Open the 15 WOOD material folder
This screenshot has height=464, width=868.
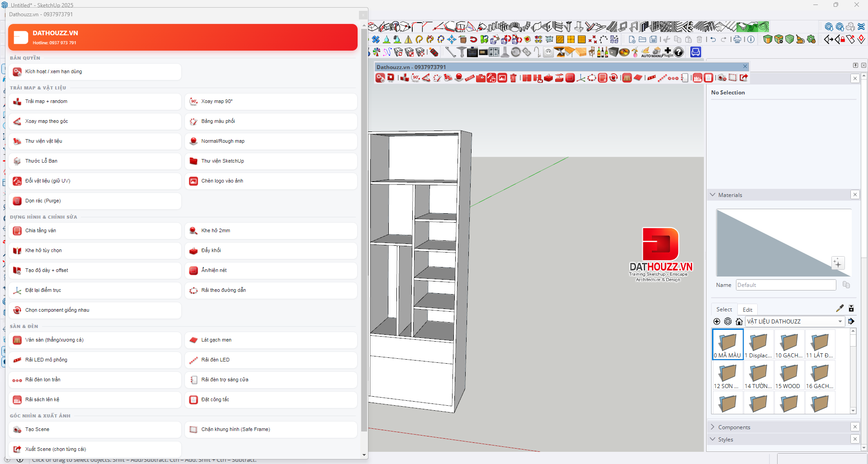pos(789,376)
